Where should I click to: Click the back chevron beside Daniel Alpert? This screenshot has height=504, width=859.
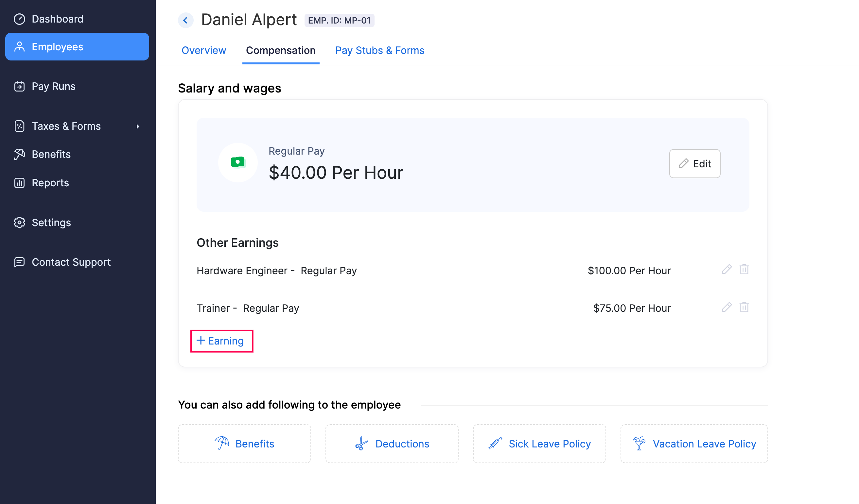[185, 20]
